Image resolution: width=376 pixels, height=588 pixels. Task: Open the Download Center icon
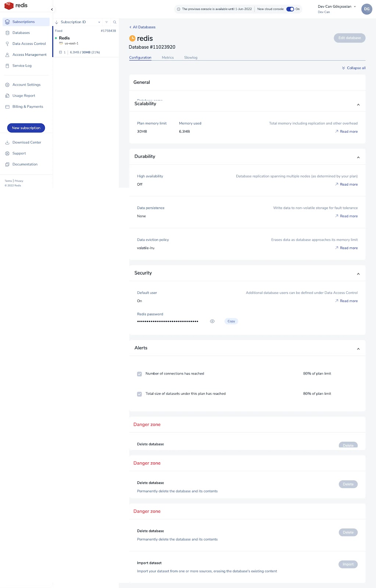point(7,143)
